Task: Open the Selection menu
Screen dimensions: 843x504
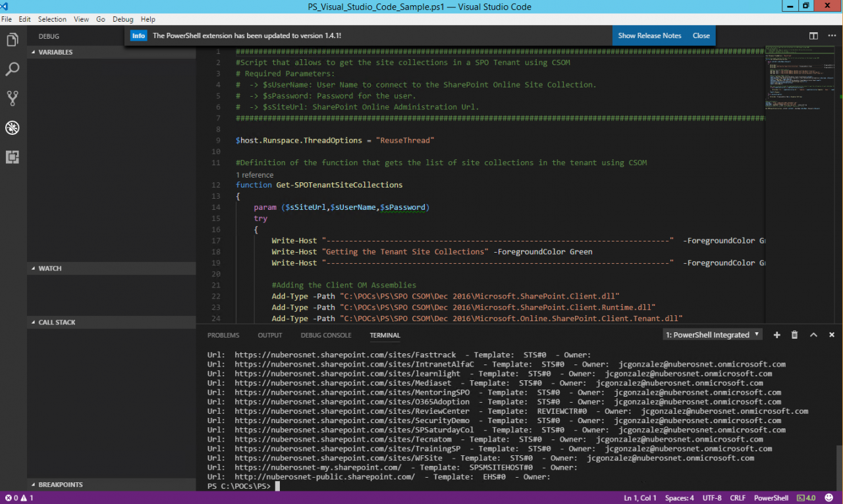Action: (52, 19)
